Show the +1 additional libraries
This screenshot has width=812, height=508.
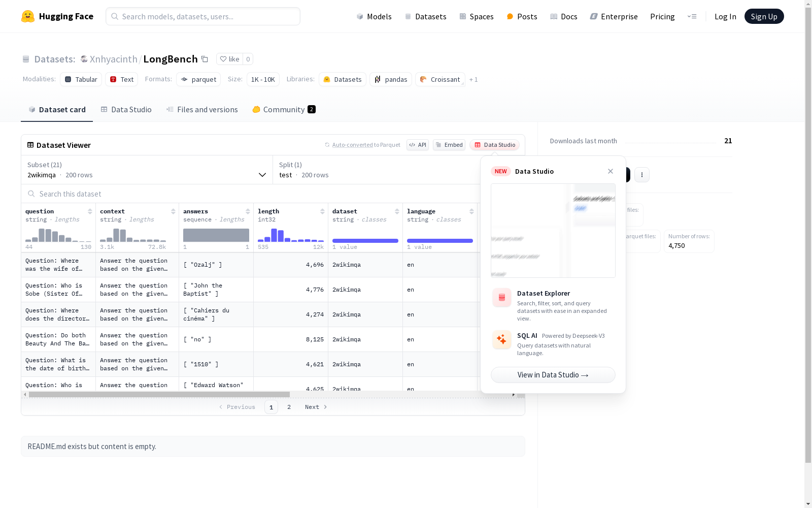[x=473, y=79]
